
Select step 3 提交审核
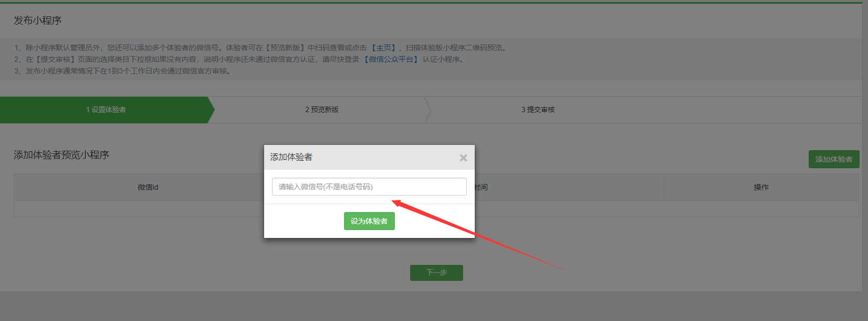click(x=538, y=109)
